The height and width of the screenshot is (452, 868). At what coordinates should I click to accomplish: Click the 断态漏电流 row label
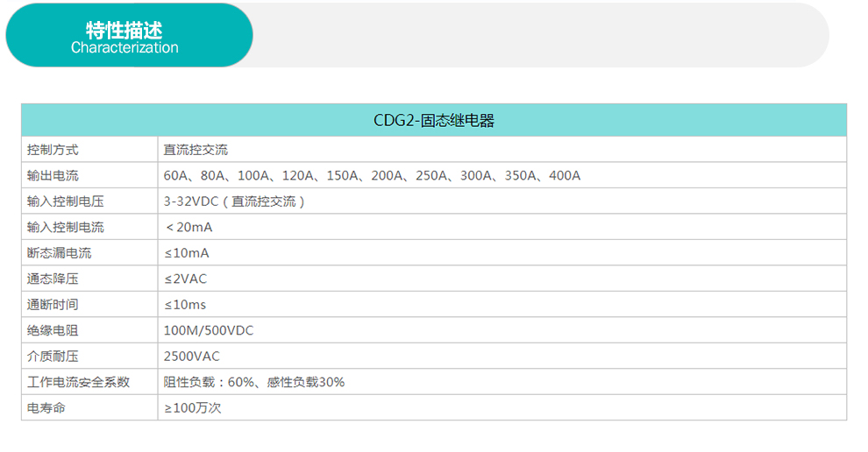pyautogui.click(x=60, y=253)
